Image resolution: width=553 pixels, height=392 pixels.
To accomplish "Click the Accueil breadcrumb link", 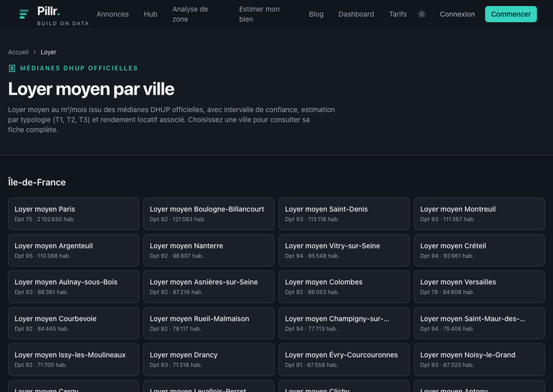I will click(x=19, y=53).
